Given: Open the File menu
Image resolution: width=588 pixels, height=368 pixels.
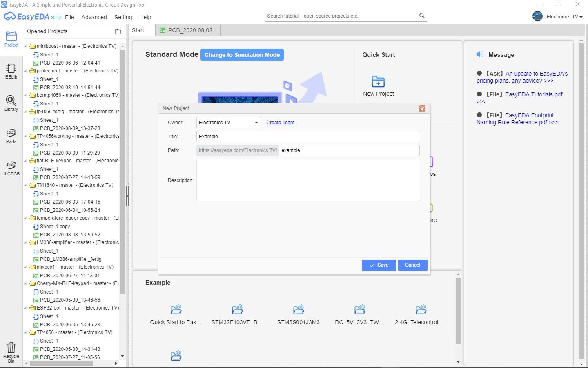Looking at the screenshot, I should 69,17.
